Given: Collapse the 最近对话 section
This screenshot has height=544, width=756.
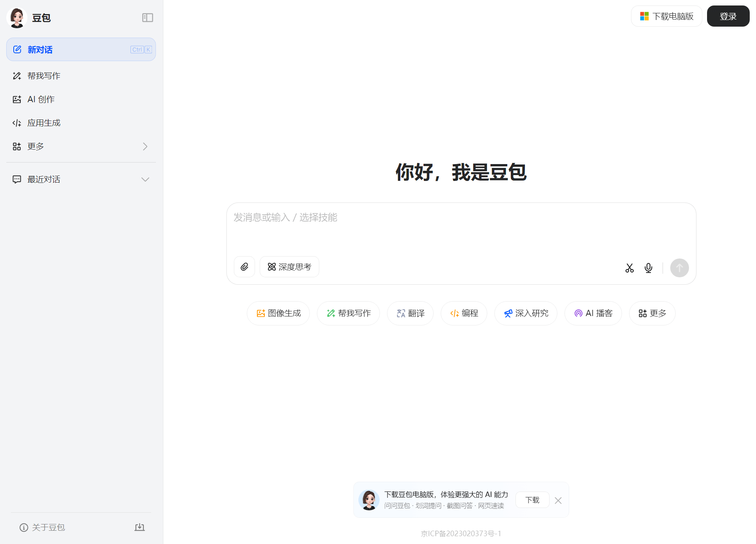Looking at the screenshot, I should 145,179.
